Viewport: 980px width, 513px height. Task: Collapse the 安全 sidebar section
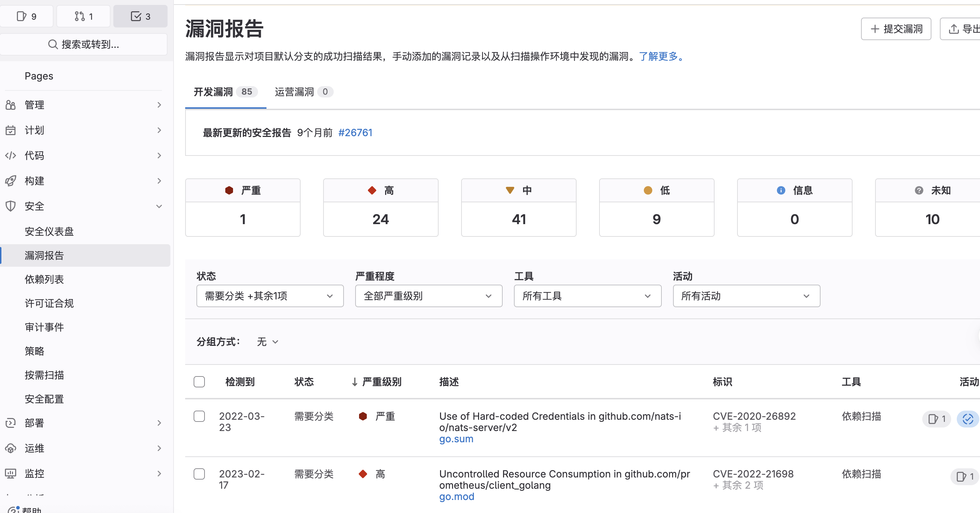[159, 206]
